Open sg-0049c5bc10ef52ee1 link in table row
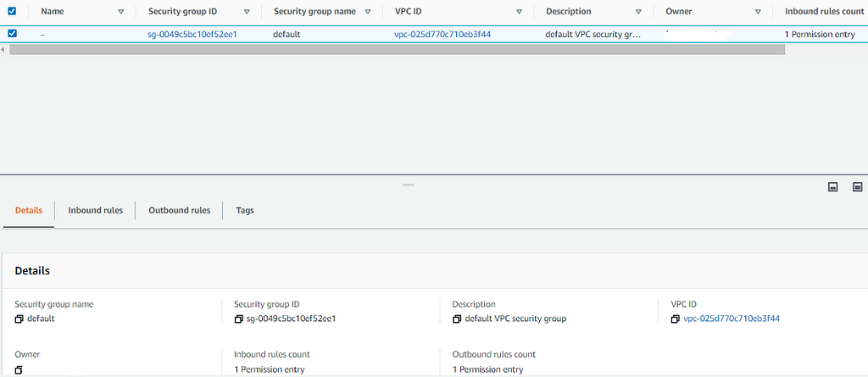 tap(192, 35)
